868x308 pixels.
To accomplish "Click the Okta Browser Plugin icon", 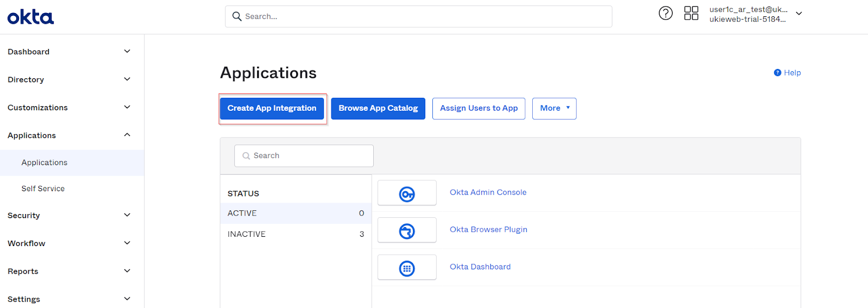I will (x=407, y=230).
